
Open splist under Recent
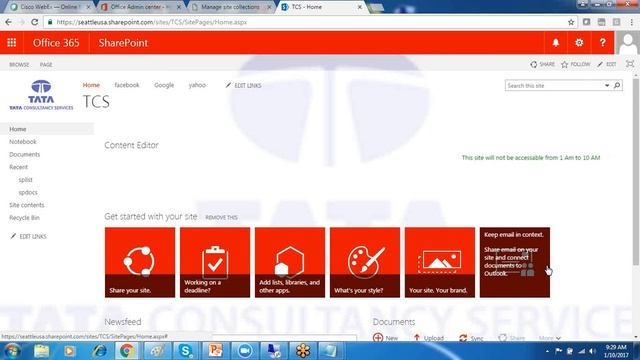click(x=25, y=180)
